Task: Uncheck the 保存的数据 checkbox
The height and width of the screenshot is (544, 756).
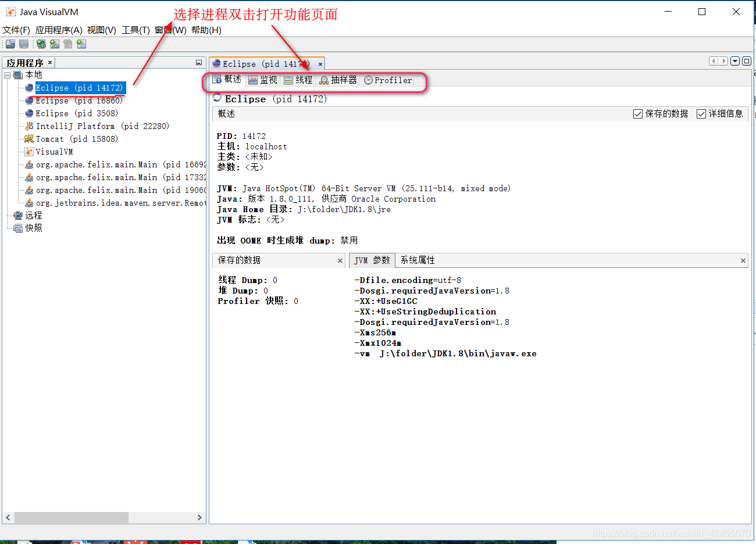Action: (x=638, y=113)
